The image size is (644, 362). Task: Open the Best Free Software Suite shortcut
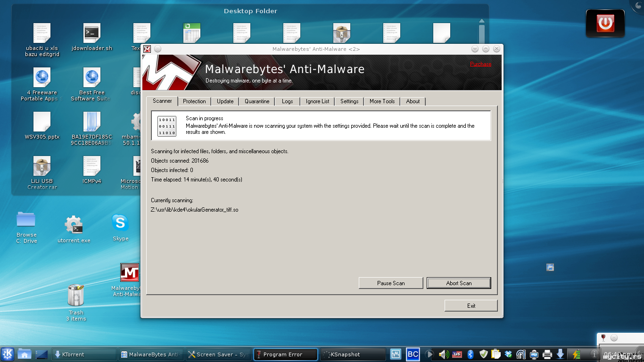(92, 84)
